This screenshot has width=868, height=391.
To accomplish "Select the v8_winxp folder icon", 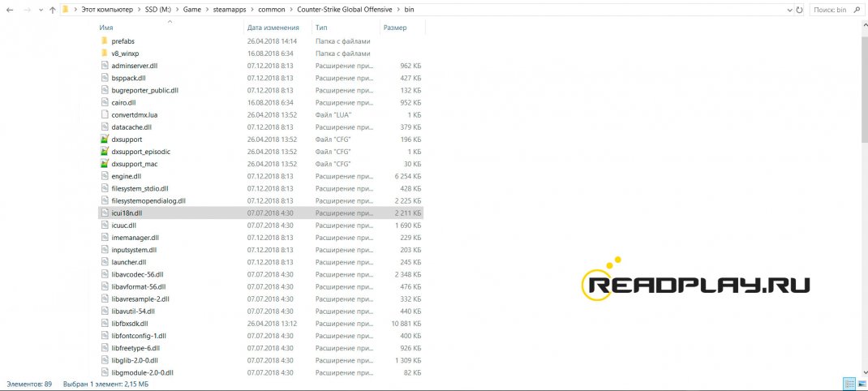I will click(x=104, y=54).
